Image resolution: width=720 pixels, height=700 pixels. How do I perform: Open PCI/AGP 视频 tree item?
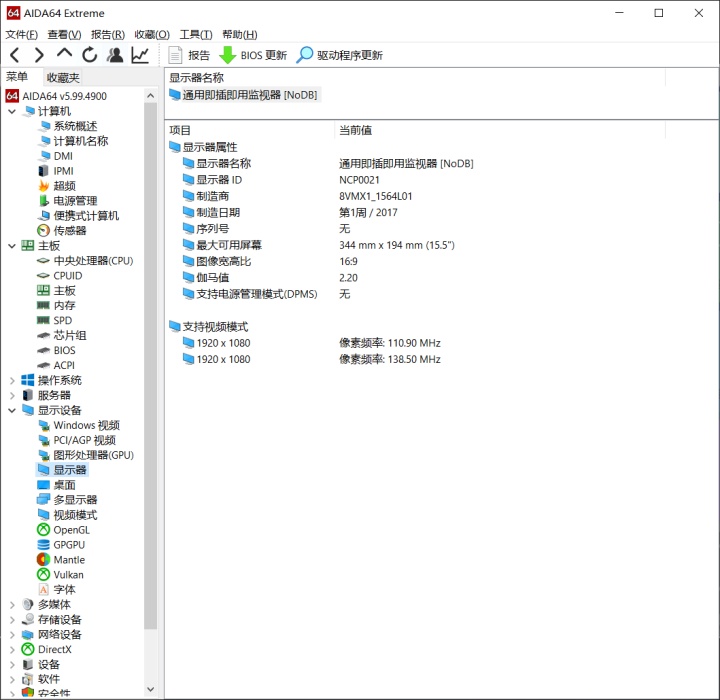click(x=77, y=440)
